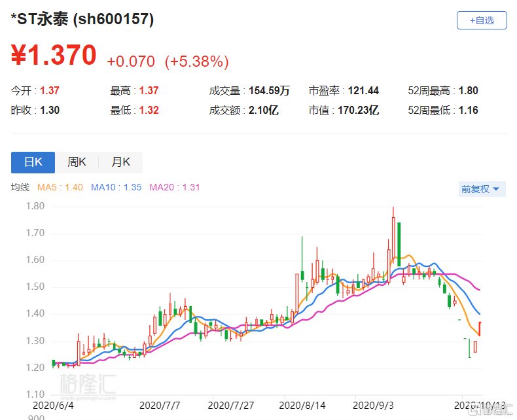Switch to the 日K daily chart tab
517x420 pixels.
[x=33, y=162]
